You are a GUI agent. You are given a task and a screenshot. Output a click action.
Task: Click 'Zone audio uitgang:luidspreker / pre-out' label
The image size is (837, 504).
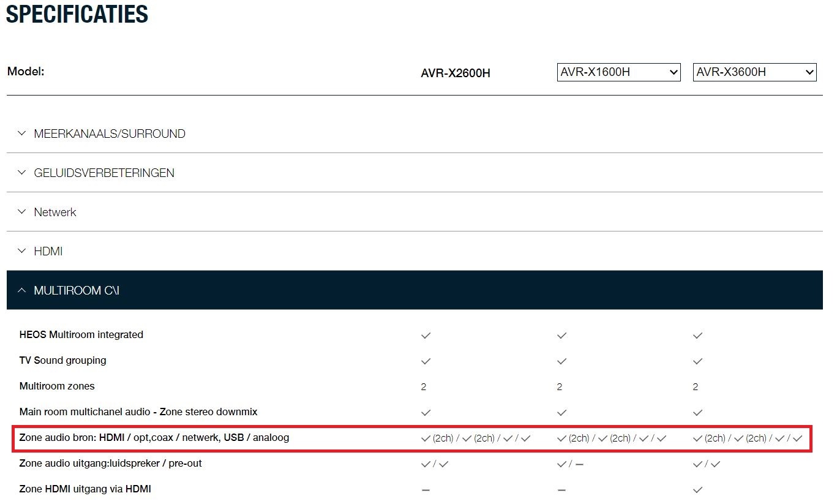click(111, 464)
